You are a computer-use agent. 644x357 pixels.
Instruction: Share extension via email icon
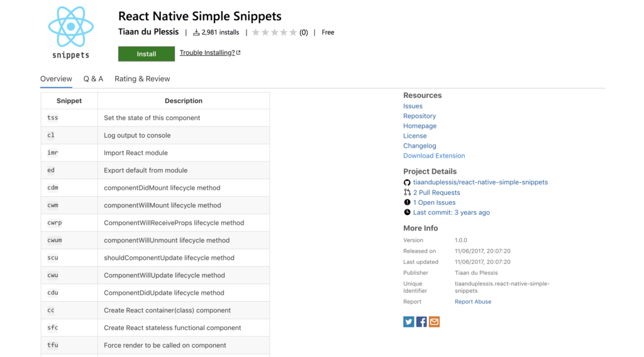[x=434, y=322]
